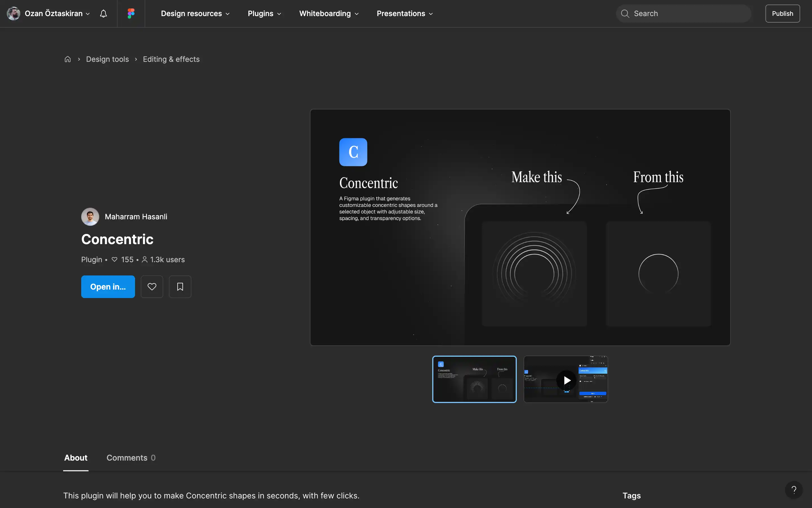Viewport: 812px width, 508px height.
Task: Click the small heart beside 155
Action: point(114,260)
